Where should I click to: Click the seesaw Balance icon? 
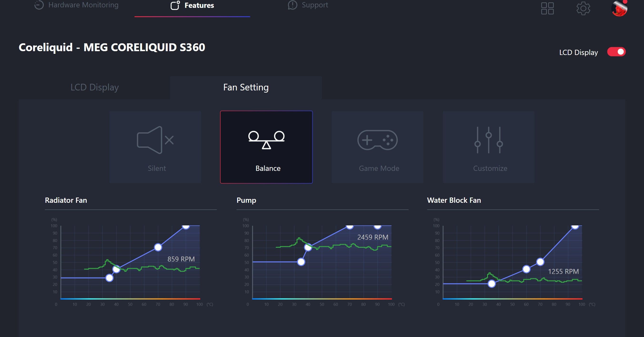click(266, 140)
